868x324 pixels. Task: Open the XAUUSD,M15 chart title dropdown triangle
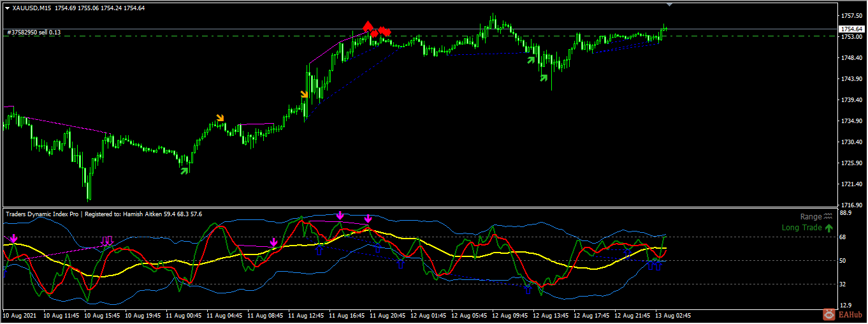click(7, 8)
